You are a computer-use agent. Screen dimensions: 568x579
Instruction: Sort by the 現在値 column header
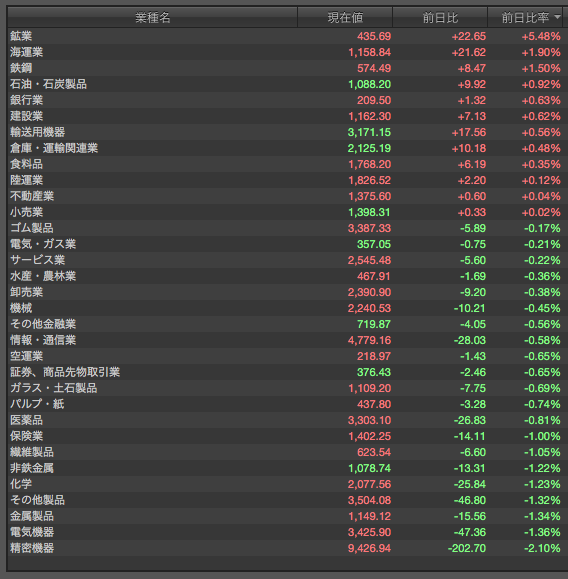(x=345, y=17)
